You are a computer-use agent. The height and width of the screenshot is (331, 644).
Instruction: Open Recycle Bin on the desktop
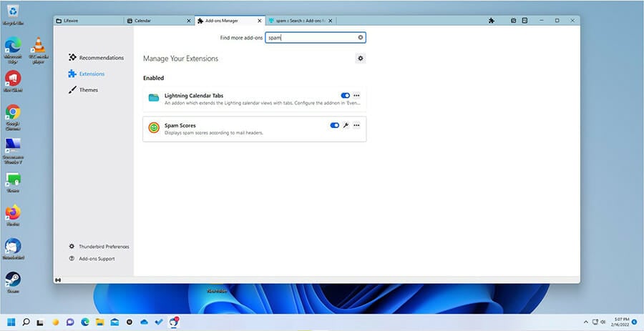(x=13, y=14)
